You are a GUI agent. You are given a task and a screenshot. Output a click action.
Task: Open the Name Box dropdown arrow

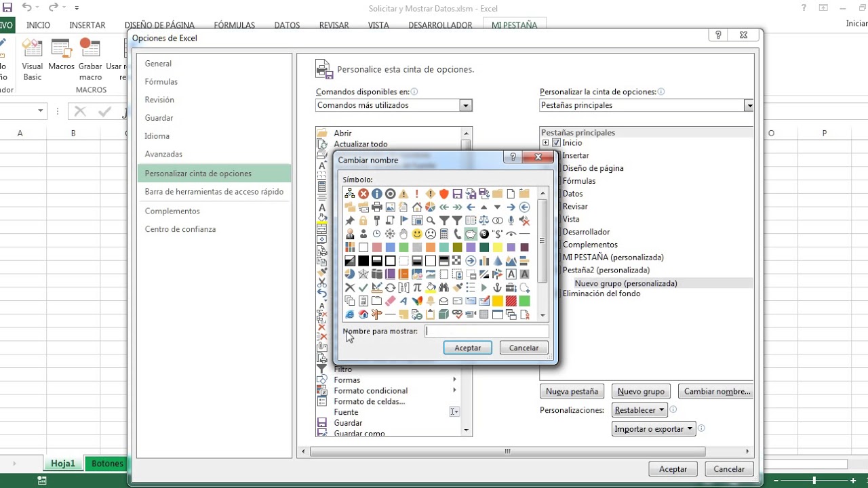tap(41, 111)
